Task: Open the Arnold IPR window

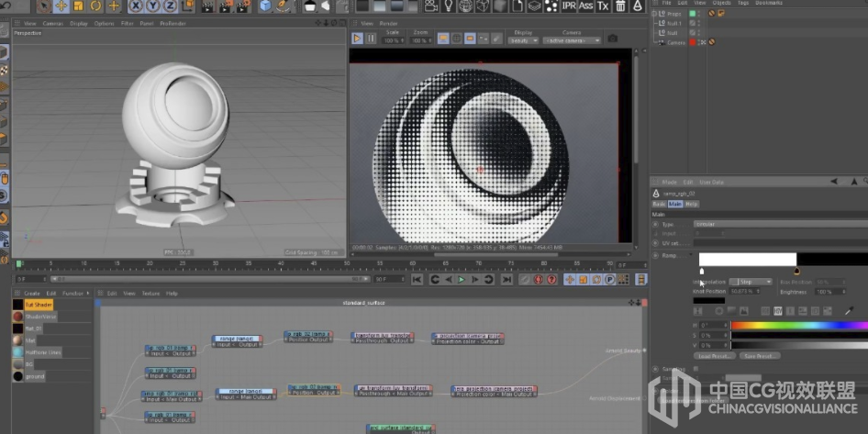Action: point(569,6)
